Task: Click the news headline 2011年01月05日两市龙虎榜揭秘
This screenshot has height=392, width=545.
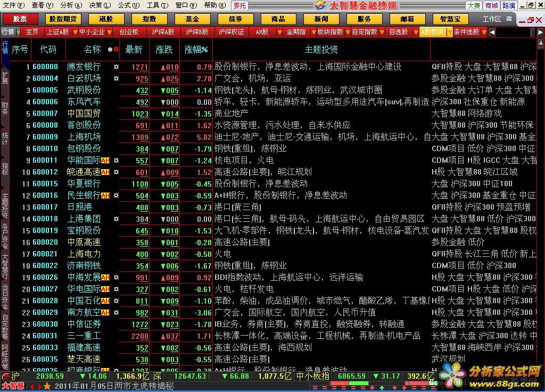Action: 114,386
